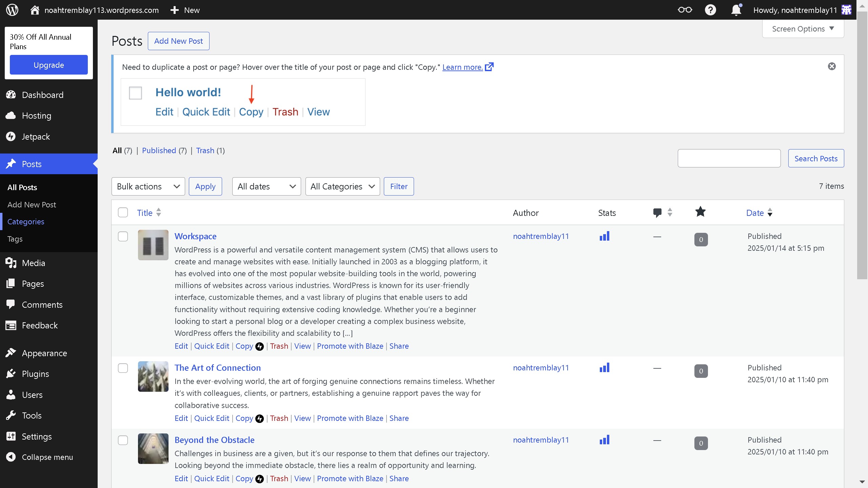Click the Add New Post button
This screenshot has width=868, height=488.
(x=178, y=41)
